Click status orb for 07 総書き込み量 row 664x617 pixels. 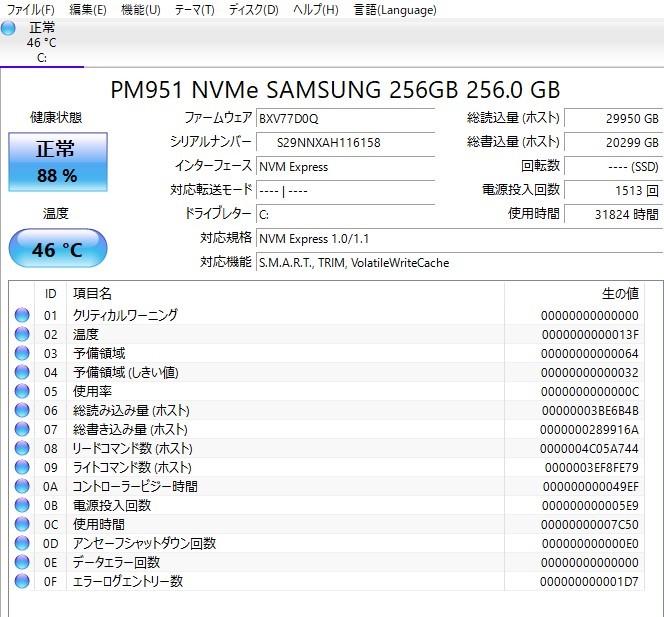22,429
